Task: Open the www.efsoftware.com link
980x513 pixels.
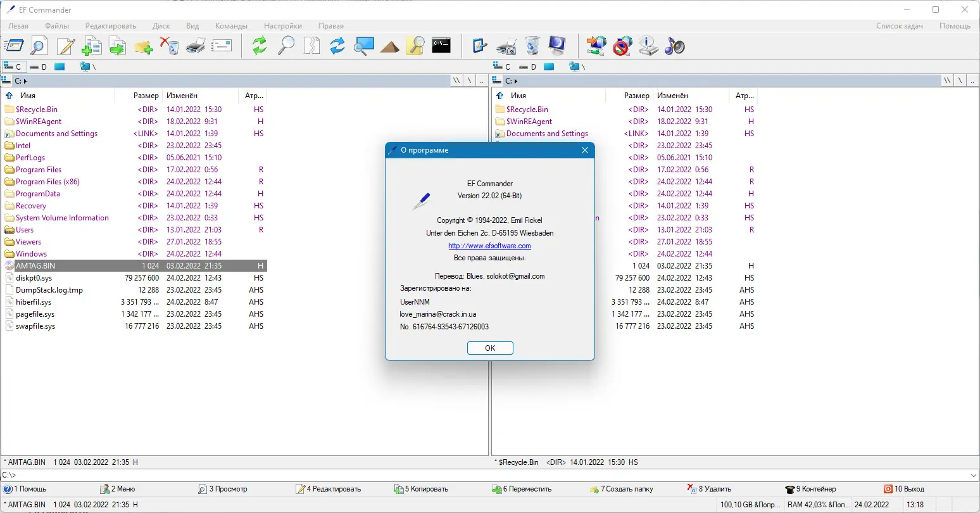Action: [489, 246]
